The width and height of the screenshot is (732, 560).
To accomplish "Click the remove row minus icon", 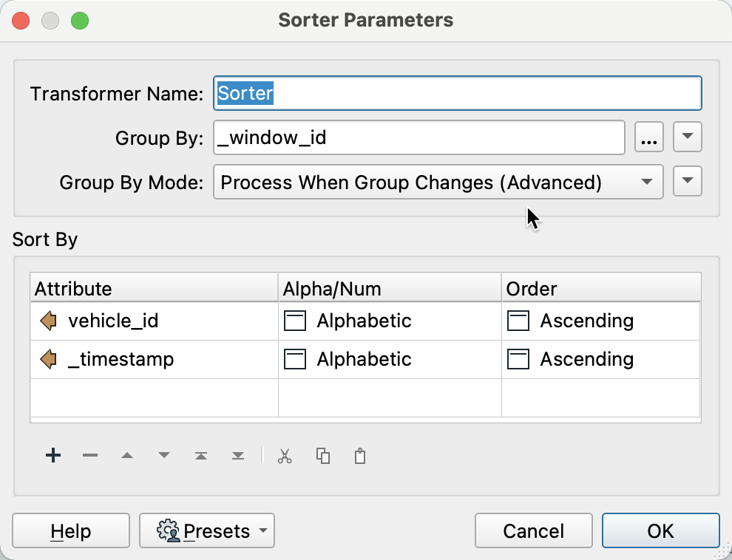I will click(x=90, y=456).
